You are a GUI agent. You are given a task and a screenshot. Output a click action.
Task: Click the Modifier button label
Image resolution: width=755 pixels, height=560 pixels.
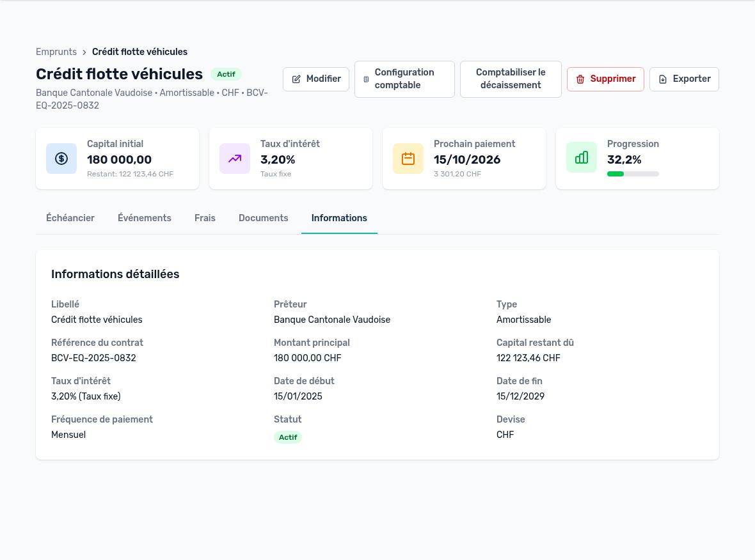(x=324, y=79)
